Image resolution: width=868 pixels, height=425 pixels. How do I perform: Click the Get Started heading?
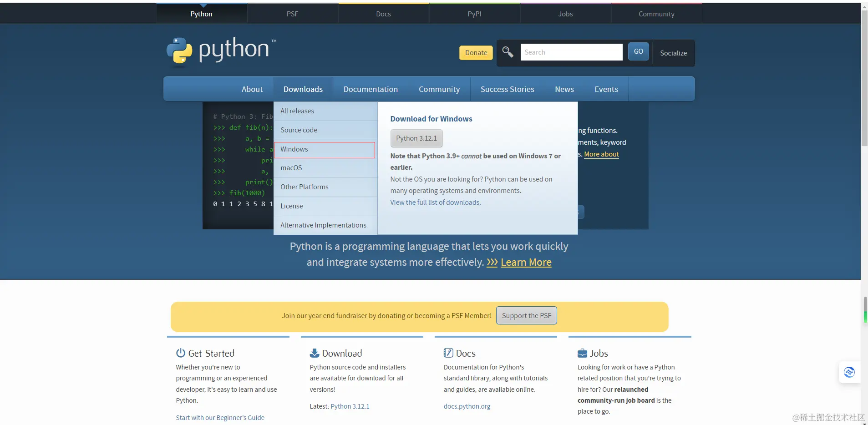[211, 354]
